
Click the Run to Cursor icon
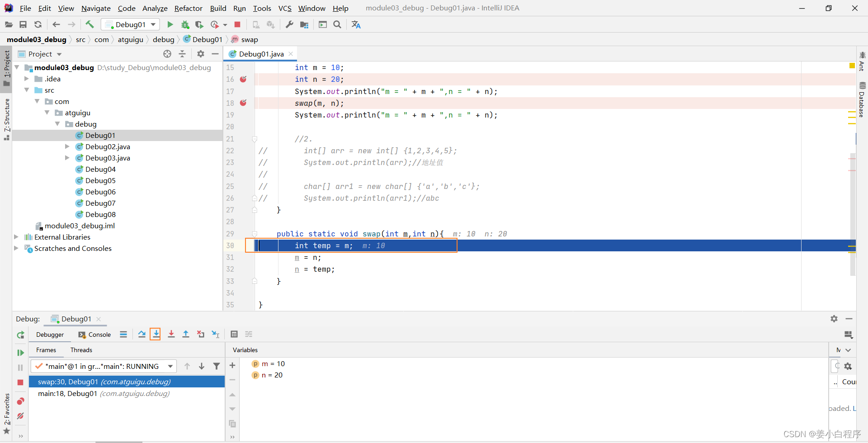click(216, 334)
